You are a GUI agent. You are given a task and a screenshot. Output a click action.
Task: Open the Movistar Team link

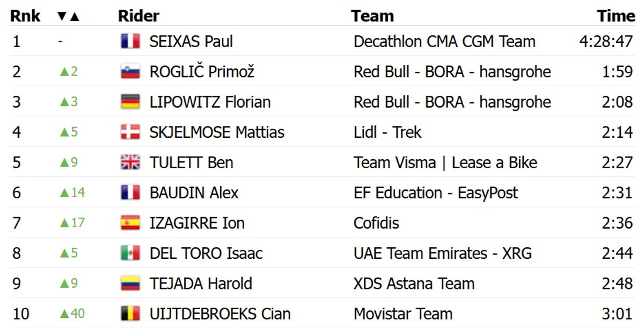[x=402, y=314]
